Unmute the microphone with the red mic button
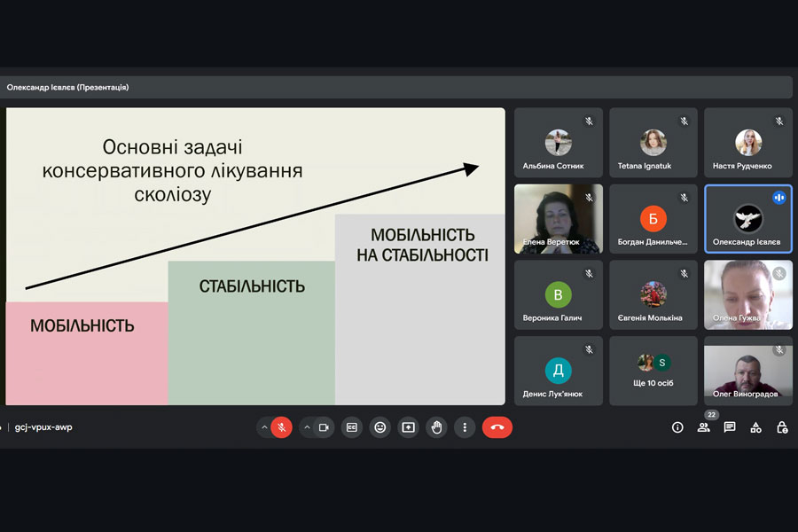Screen dimensions: 798x532 [x=281, y=427]
